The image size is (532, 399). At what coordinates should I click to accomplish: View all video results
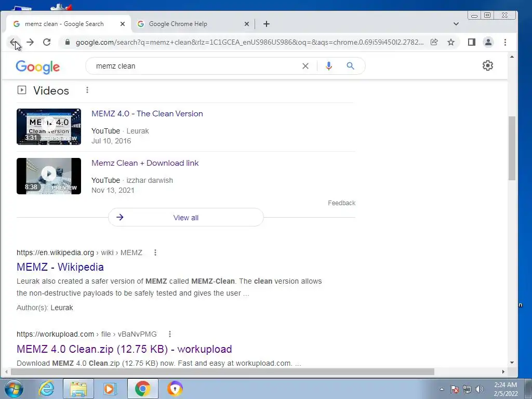tap(186, 218)
